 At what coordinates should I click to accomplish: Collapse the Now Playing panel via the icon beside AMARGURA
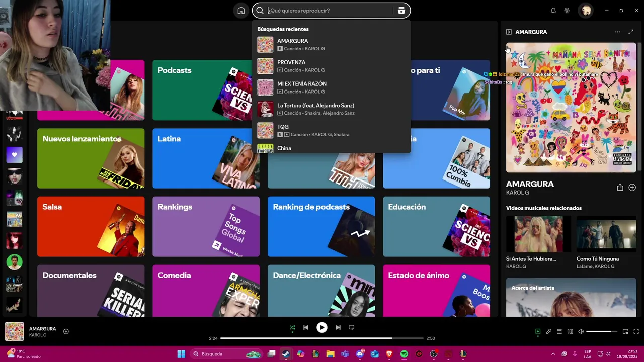[x=509, y=32]
